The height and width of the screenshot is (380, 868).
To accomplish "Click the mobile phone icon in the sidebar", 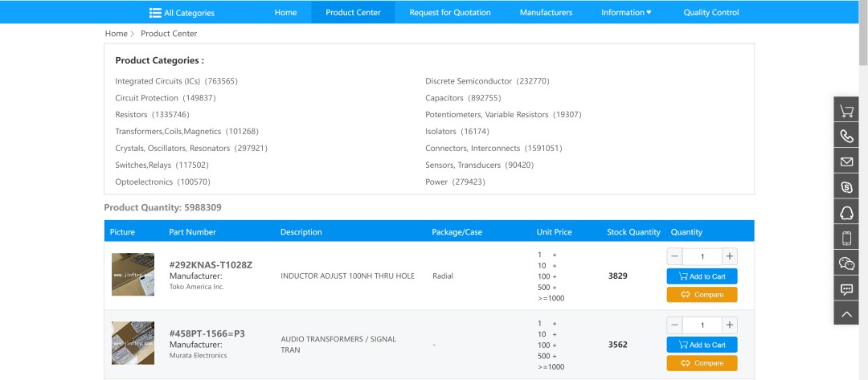I will point(846,238).
